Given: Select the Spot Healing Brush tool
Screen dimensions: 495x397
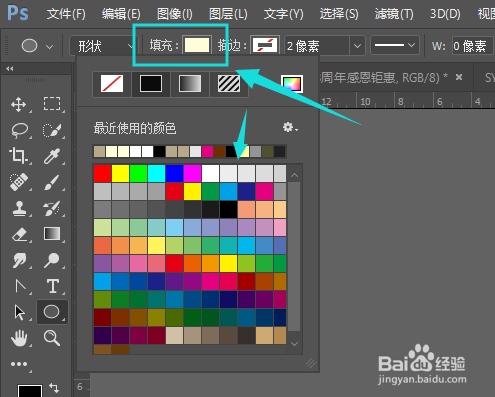Looking at the screenshot, I should pyautogui.click(x=19, y=182).
